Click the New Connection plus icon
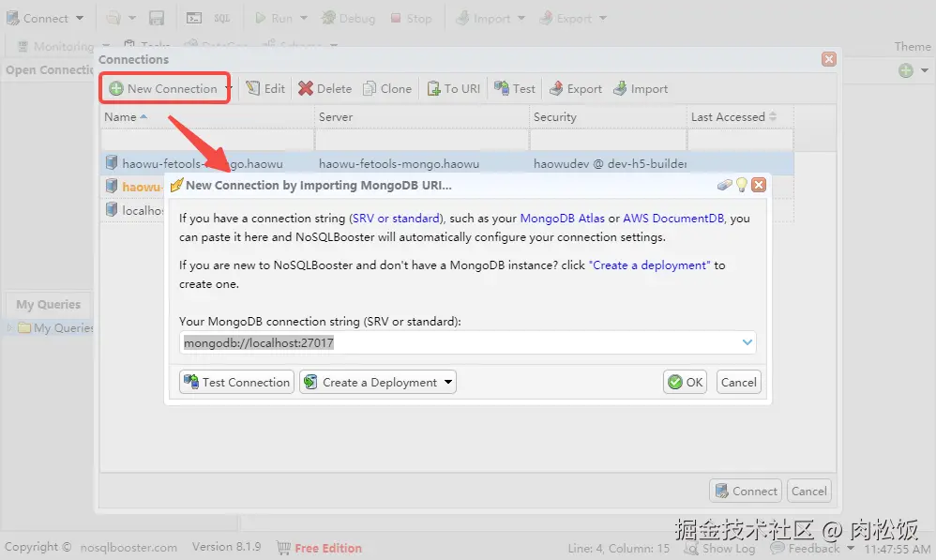 116,88
